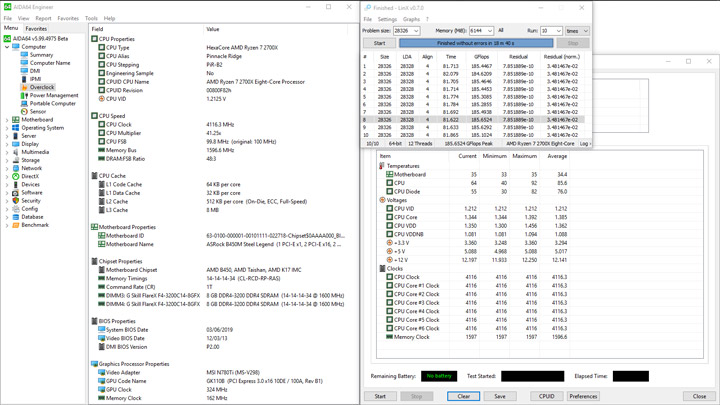Select the Summary icon under Computer
Image resolution: width=720 pixels, height=405 pixels.
click(24, 55)
